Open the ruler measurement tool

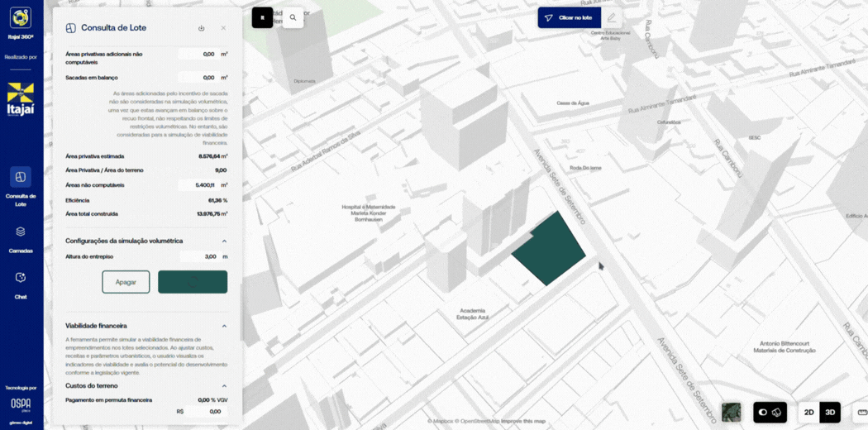[861, 413]
